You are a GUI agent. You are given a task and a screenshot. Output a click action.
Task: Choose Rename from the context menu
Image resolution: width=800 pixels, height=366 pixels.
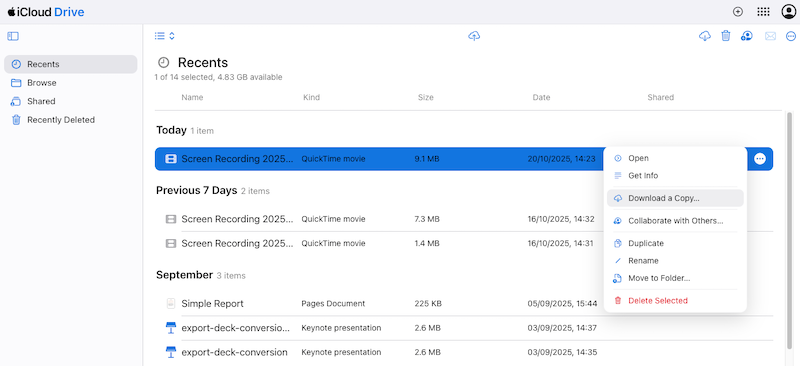(x=675, y=261)
